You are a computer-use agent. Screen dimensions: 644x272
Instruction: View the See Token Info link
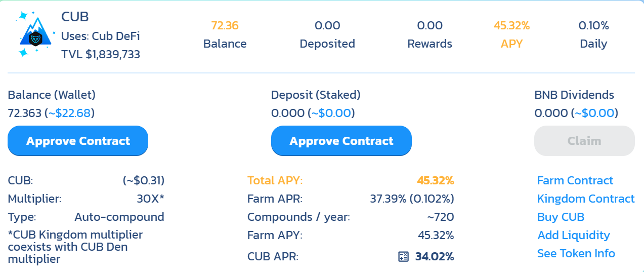click(576, 254)
